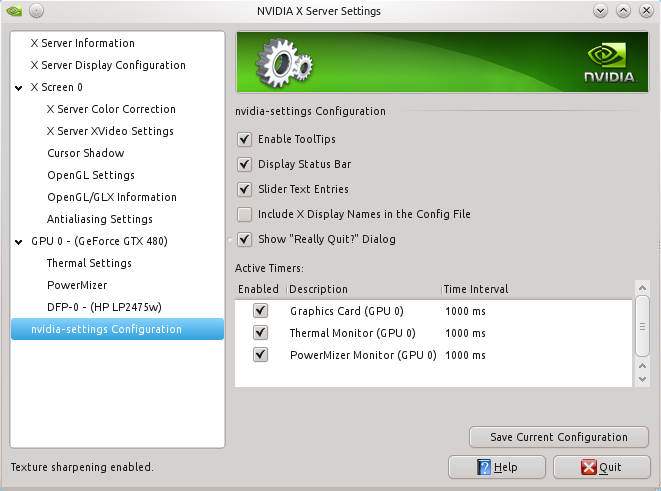Disable the PowerMizer Monitor (GPU 0) timer
This screenshot has height=491, width=661.
click(261, 355)
